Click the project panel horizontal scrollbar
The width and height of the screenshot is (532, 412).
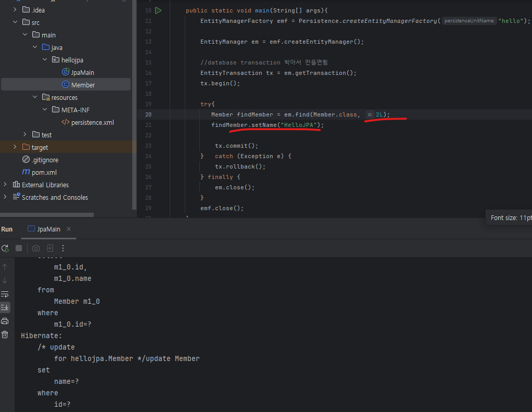pos(47,215)
